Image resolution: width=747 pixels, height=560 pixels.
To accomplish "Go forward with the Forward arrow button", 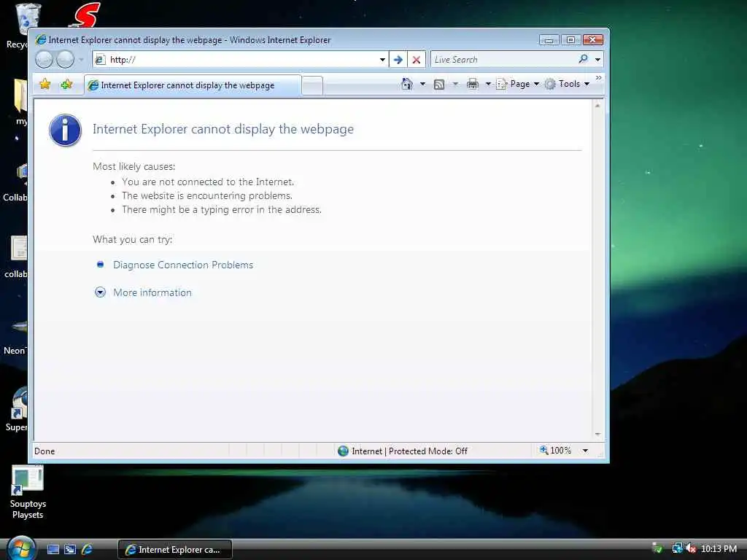I will pos(65,60).
